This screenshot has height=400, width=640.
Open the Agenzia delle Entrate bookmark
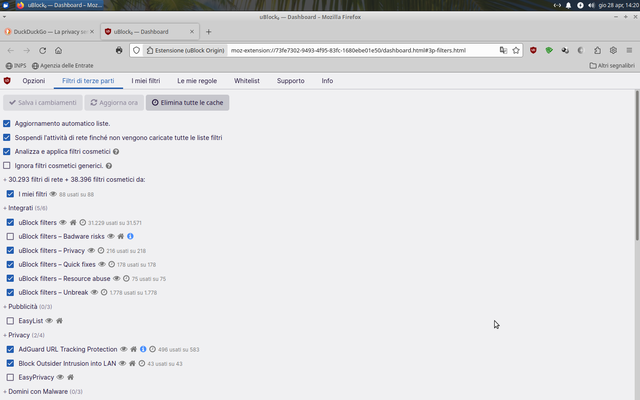pos(62,66)
